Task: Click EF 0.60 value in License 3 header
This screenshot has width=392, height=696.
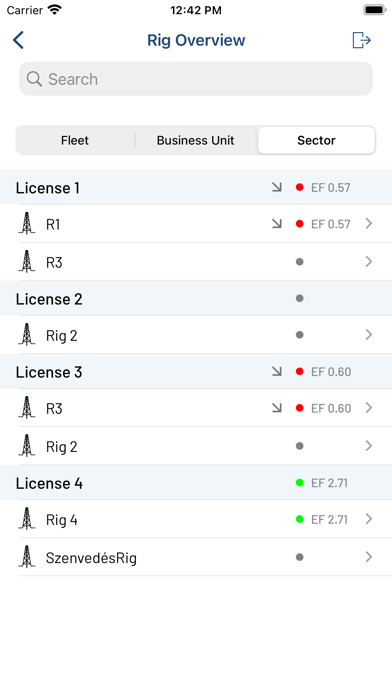Action: [x=331, y=372]
